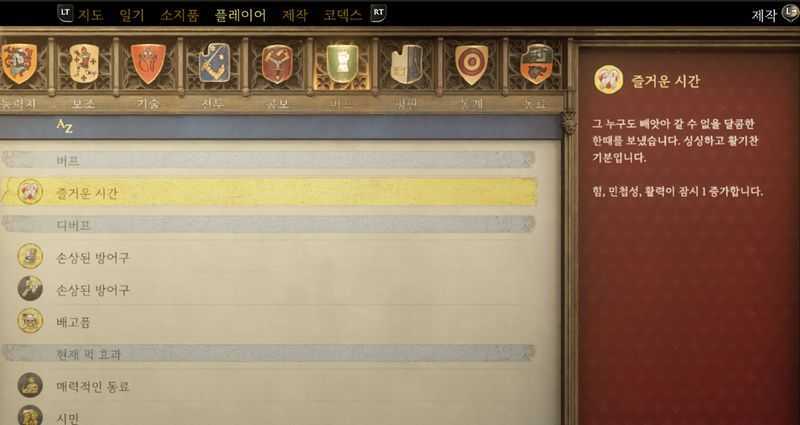This screenshot has width=800, height=425.
Task: Open the cream shield with red crosses
Action: (84, 63)
